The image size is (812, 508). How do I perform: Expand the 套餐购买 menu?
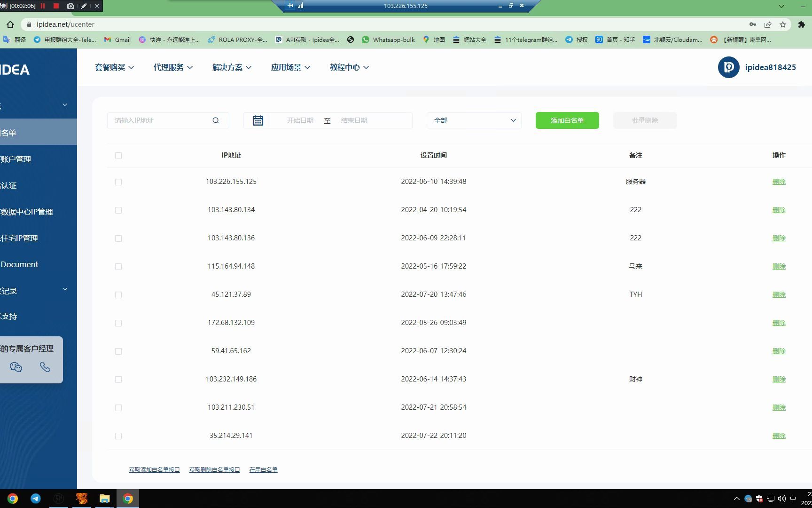pyautogui.click(x=115, y=67)
